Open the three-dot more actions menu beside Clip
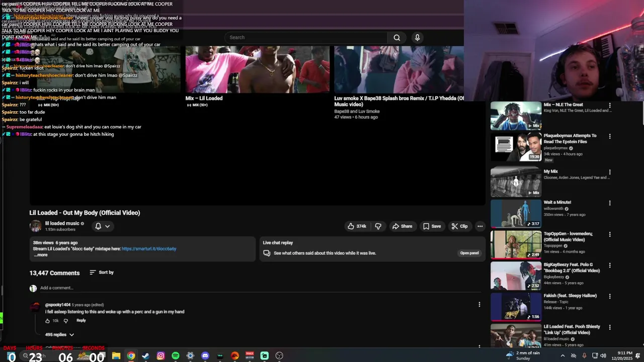The width and height of the screenshot is (644, 362). 480,226
